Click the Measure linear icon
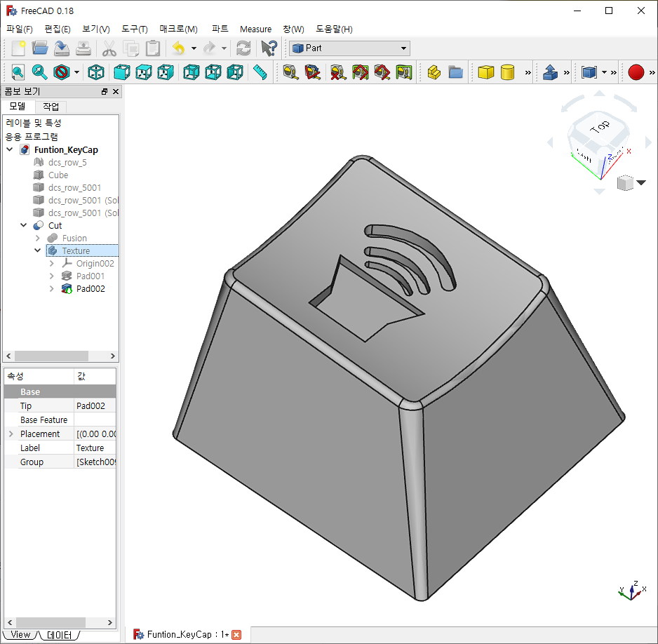Screen dimensions: 658x644 coord(291,72)
